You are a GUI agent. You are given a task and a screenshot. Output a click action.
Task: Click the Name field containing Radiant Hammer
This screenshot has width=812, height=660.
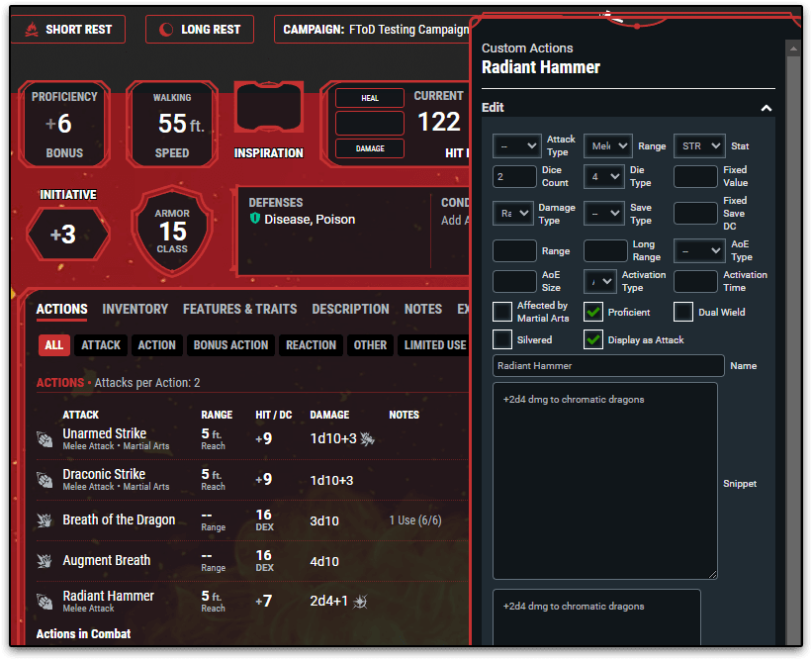(608, 366)
